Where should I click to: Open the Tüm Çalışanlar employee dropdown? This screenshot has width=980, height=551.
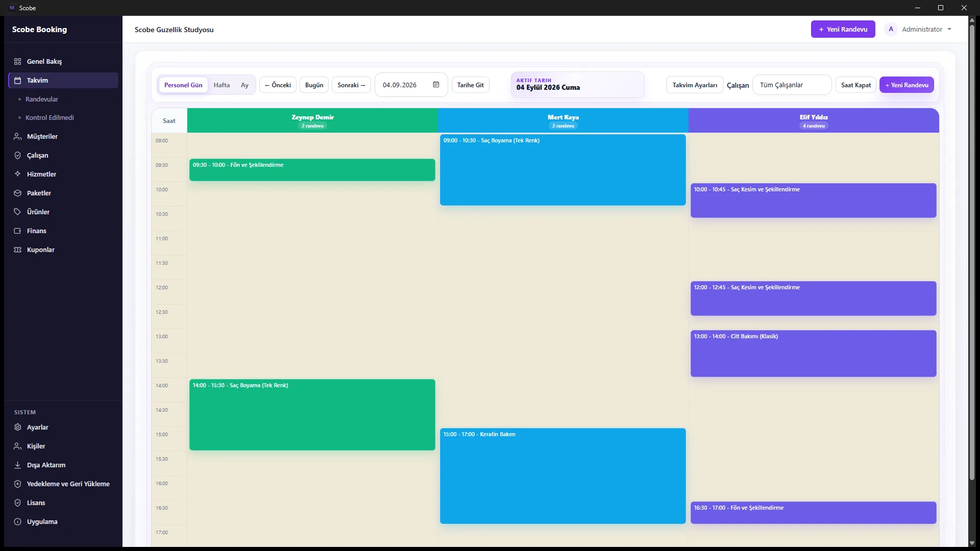pos(792,85)
